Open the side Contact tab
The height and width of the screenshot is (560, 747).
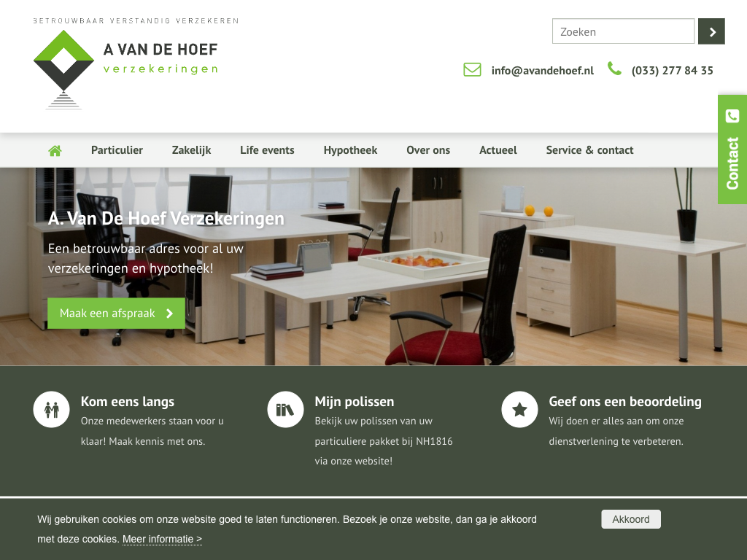732,149
